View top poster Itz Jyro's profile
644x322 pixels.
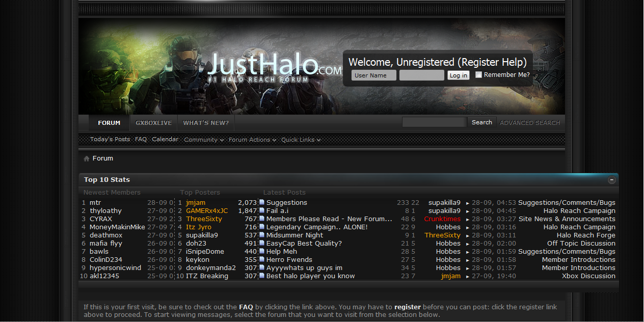coord(199,227)
